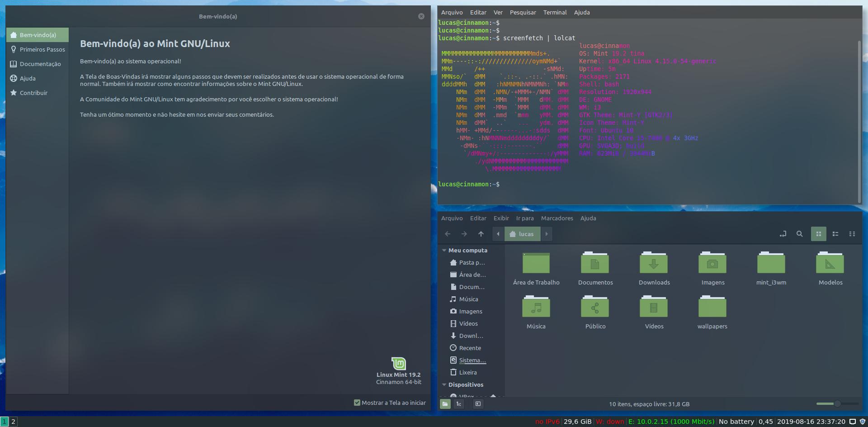
Task: Select Downloads in the sidebar
Action: click(471, 336)
